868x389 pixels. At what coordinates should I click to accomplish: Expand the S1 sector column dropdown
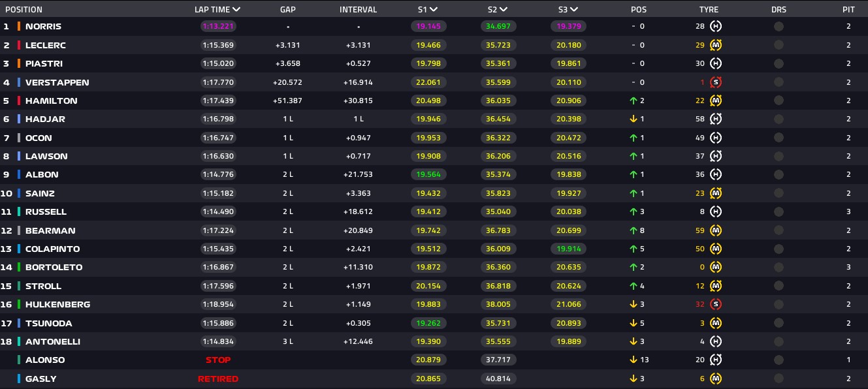[x=434, y=10]
